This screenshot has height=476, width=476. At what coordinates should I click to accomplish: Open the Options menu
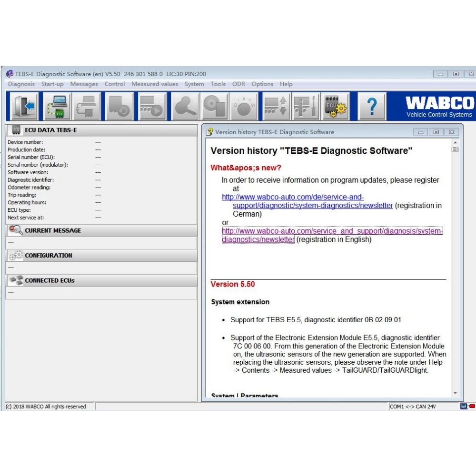[262, 84]
